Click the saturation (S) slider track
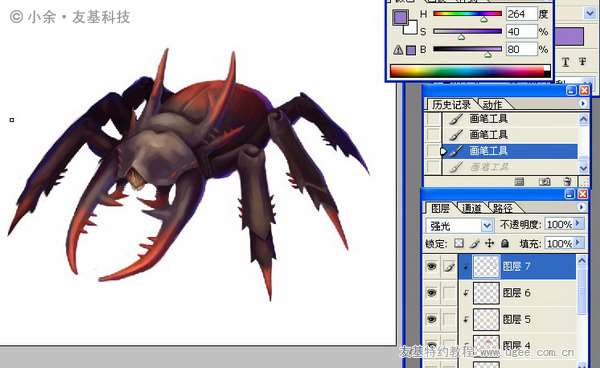 (467, 31)
